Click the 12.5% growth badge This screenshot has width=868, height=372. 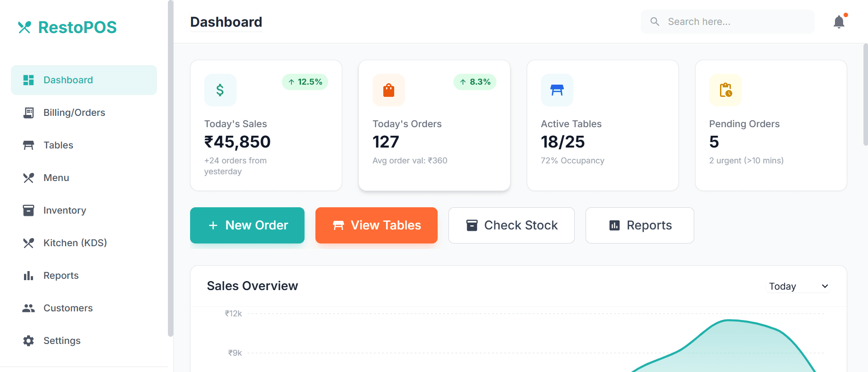click(305, 82)
